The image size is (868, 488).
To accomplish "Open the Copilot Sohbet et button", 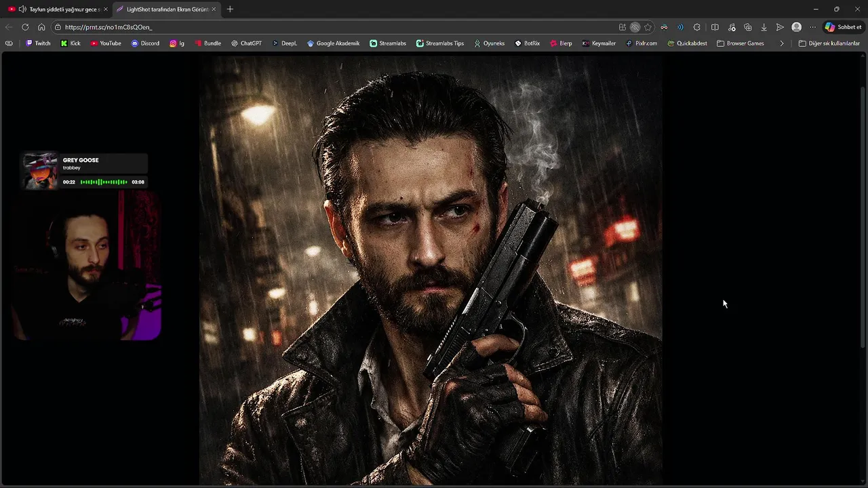I will [843, 27].
